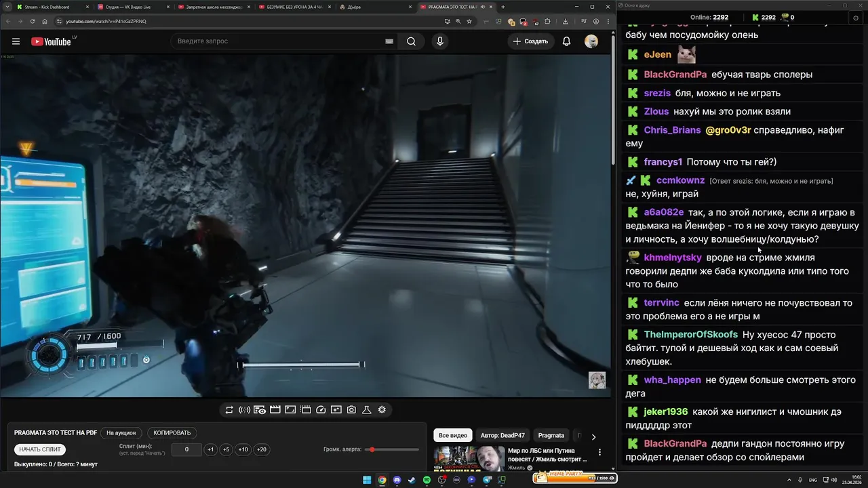Go to the YouTube home logo
This screenshot has width=868, height=488.
click(x=51, y=41)
